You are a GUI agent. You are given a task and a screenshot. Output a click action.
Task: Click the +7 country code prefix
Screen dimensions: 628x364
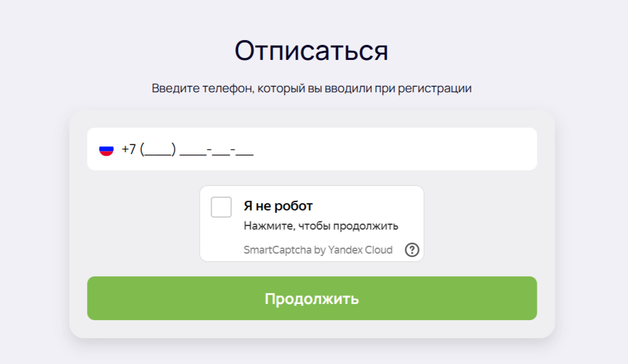click(x=129, y=149)
